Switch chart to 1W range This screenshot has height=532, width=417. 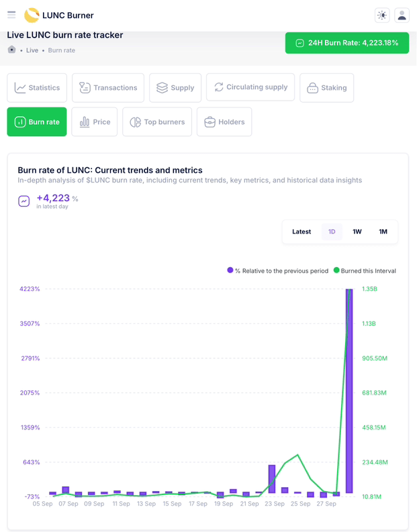pyautogui.click(x=357, y=231)
